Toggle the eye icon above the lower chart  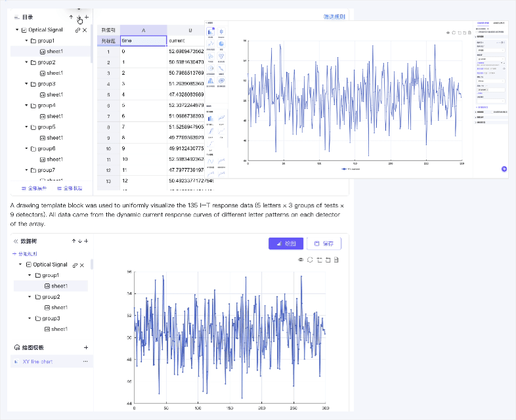pos(301,260)
